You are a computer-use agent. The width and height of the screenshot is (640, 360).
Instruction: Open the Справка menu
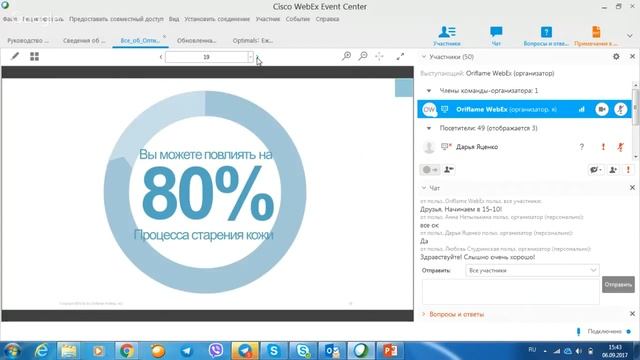(327, 19)
